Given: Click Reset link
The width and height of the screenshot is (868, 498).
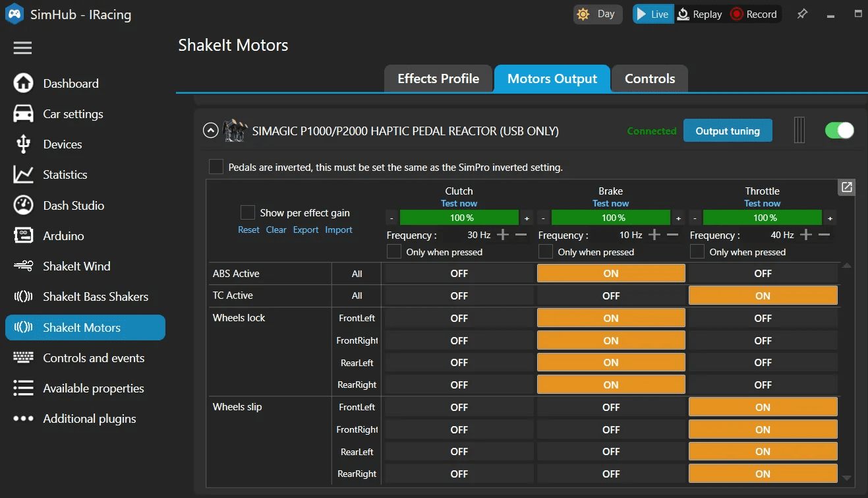Looking at the screenshot, I should pos(248,230).
